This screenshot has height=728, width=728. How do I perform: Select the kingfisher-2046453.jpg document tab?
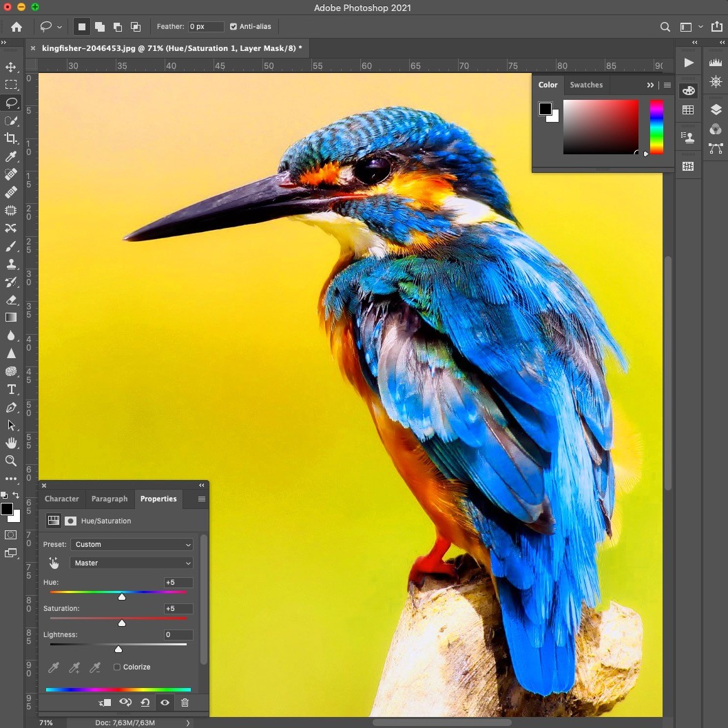click(x=171, y=48)
